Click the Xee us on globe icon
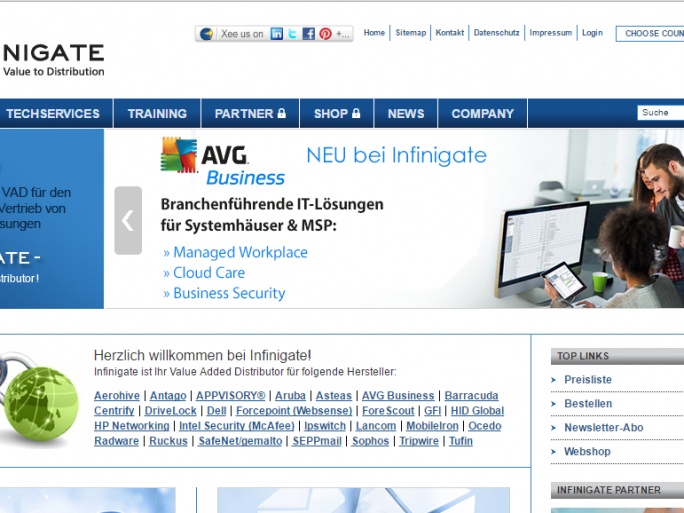684x513 pixels. [206, 34]
